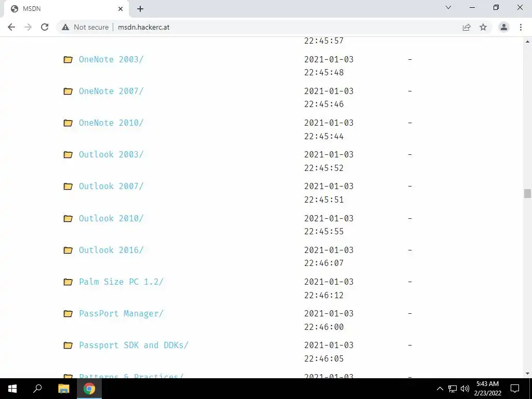Click the folder icon beside Passport SDK and DDKs

[68, 345]
